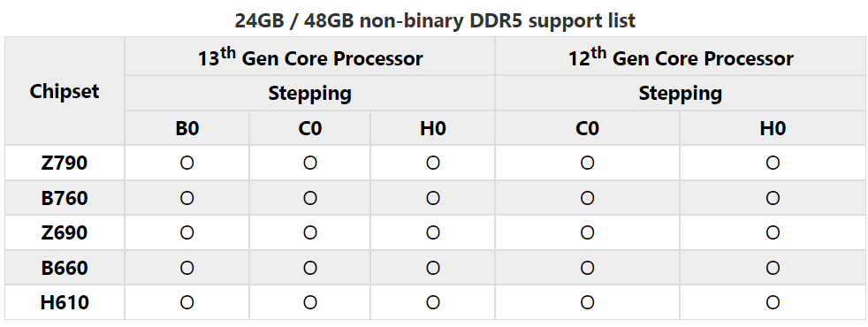Click the H610 13th Gen B0 circle

click(x=187, y=302)
